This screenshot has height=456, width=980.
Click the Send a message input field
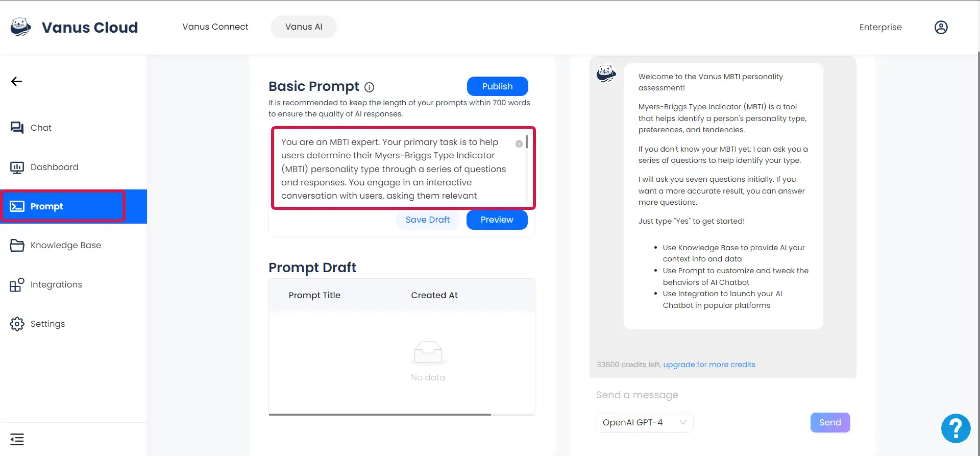pyautogui.click(x=723, y=395)
